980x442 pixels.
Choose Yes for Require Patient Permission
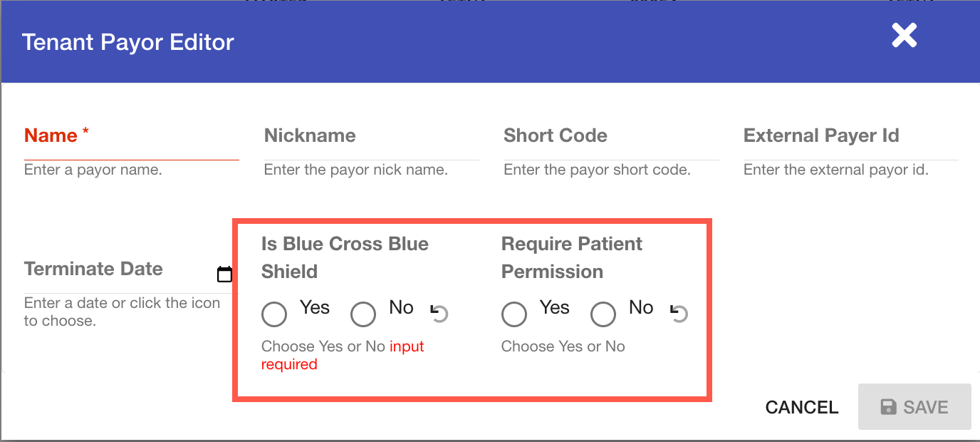(514, 314)
